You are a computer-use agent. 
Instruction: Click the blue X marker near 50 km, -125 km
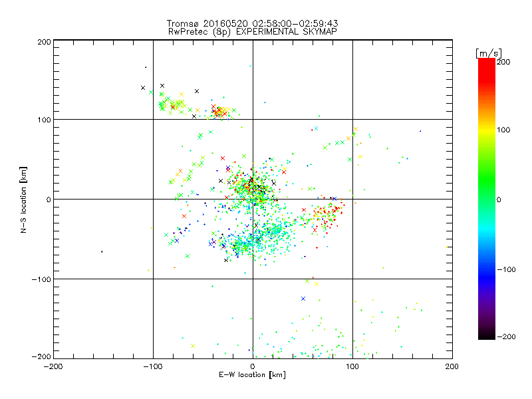(x=303, y=299)
